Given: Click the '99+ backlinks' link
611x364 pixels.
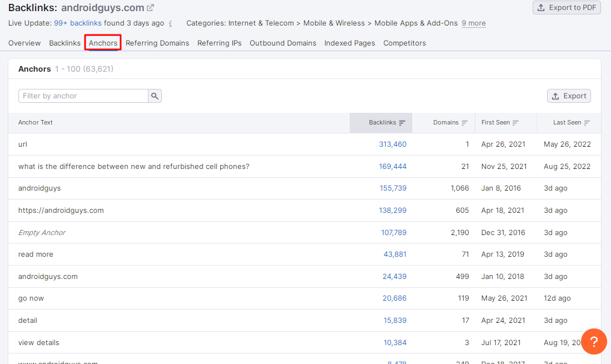Looking at the screenshot, I should (x=77, y=23).
